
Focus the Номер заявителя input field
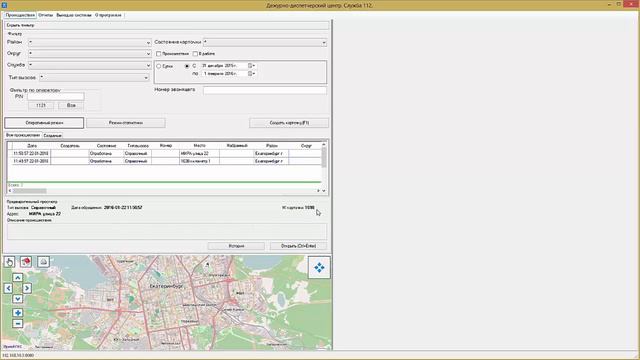pos(265,90)
